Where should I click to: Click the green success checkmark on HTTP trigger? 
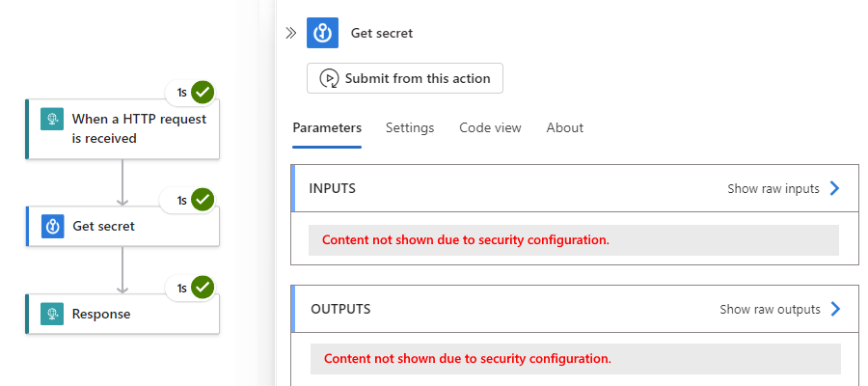click(x=203, y=93)
